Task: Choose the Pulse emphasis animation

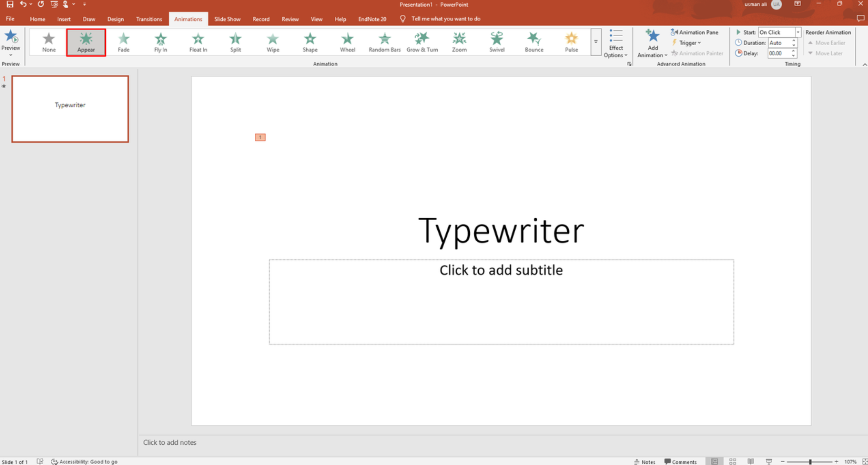Action: (x=571, y=42)
